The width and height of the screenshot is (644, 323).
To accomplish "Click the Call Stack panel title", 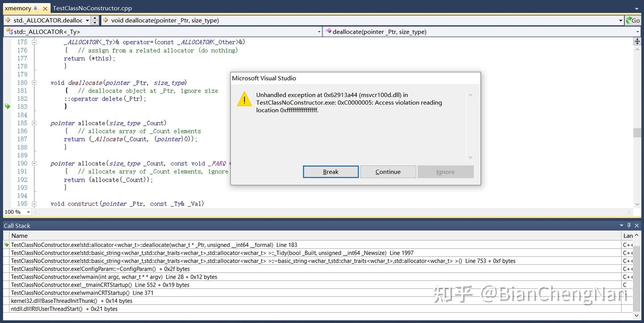I will coord(17,225).
